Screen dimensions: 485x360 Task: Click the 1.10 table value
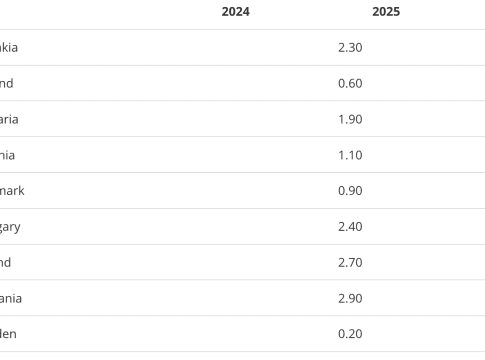[x=350, y=155]
